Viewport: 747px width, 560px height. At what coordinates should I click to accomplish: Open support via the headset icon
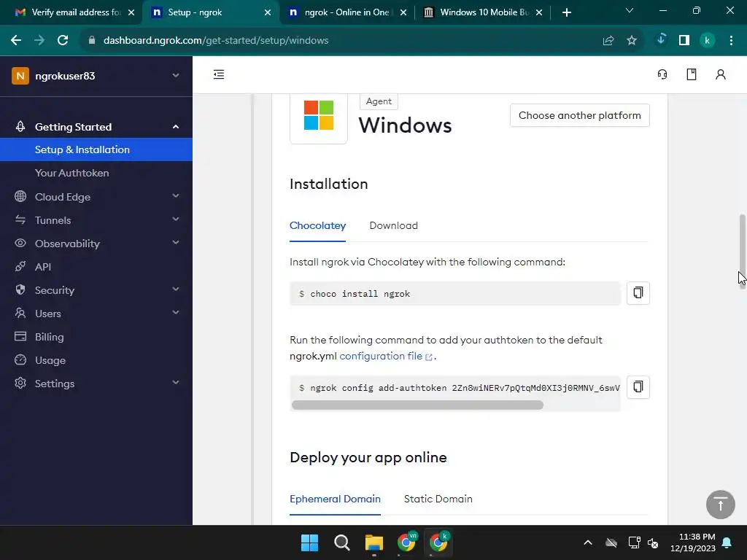[x=662, y=74]
